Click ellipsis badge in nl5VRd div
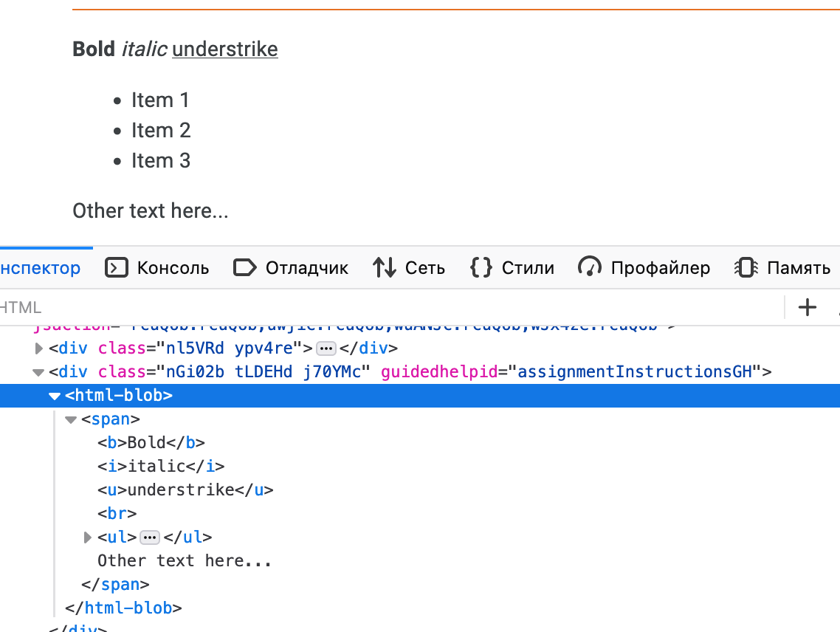This screenshot has height=632, width=840. [326, 348]
